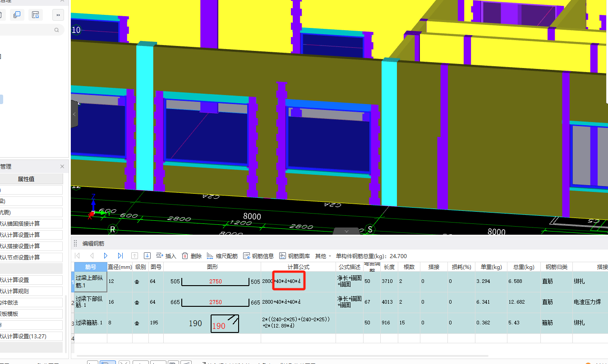This screenshot has height=364, width=608.
Task: Click the 计算公式 column header
Action: (x=299, y=267)
